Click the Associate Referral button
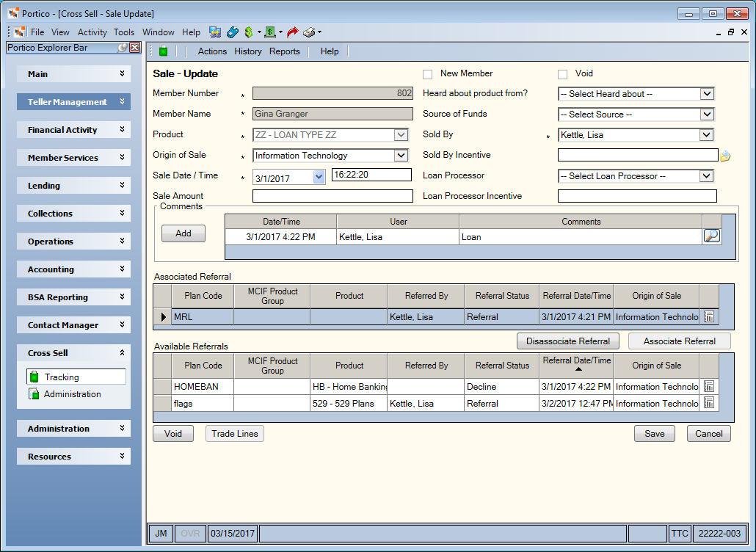The image size is (756, 552). [x=680, y=341]
